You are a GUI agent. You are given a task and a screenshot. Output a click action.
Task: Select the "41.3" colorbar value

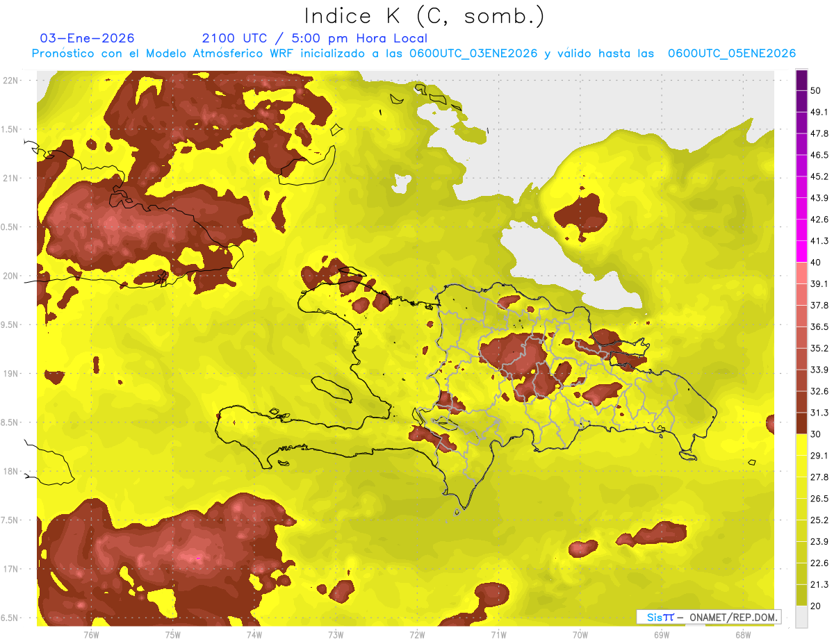[x=820, y=241]
